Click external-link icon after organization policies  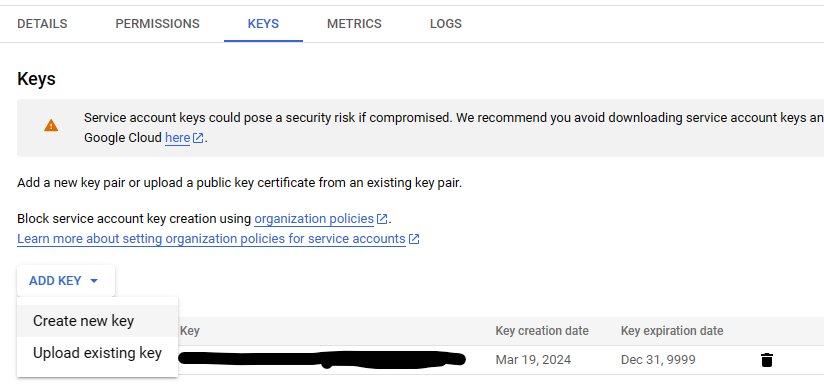tap(382, 219)
